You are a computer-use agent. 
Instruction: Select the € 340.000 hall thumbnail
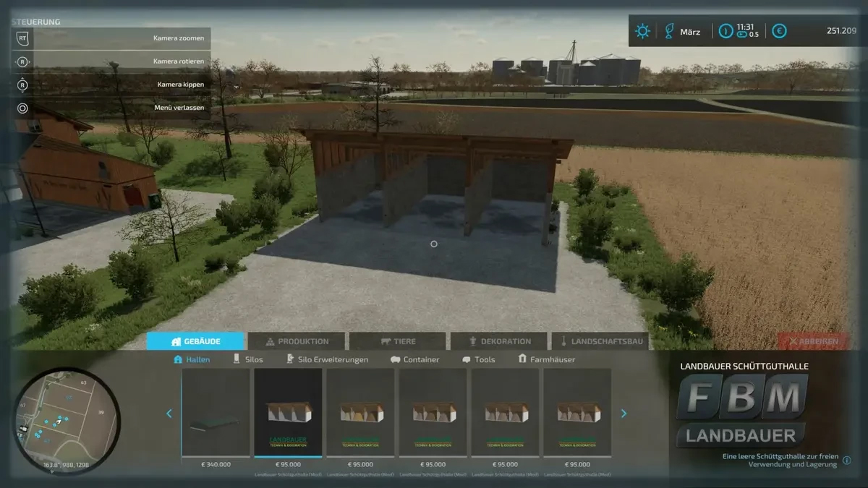[x=216, y=413]
